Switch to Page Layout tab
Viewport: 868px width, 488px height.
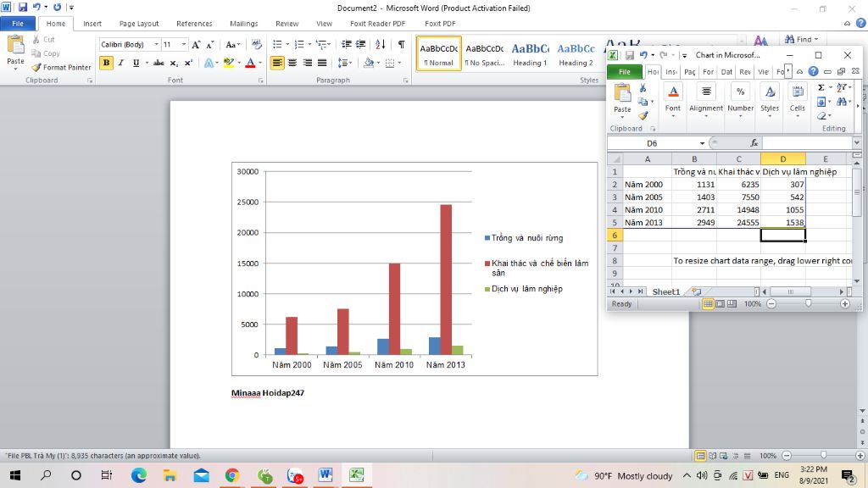[139, 23]
